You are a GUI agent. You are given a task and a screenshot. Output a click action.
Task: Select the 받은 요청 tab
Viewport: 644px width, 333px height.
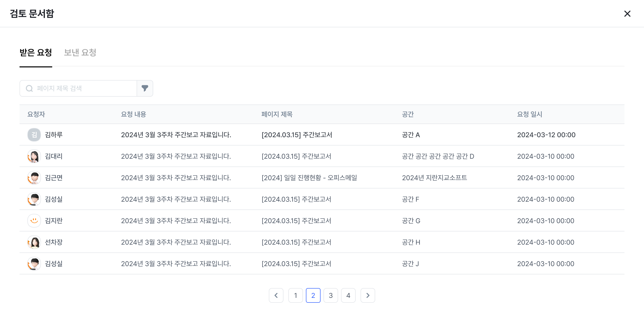[36, 52]
